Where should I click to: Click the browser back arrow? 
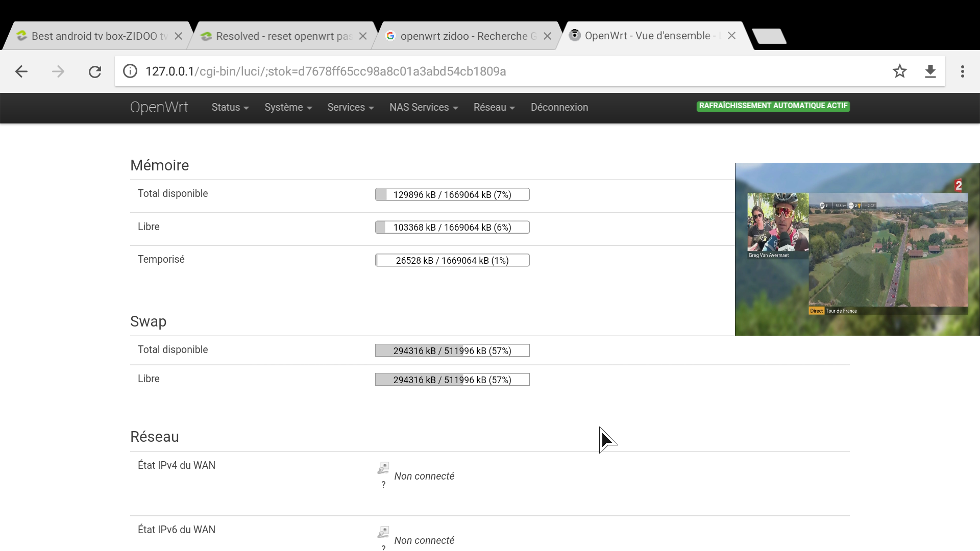(x=21, y=71)
